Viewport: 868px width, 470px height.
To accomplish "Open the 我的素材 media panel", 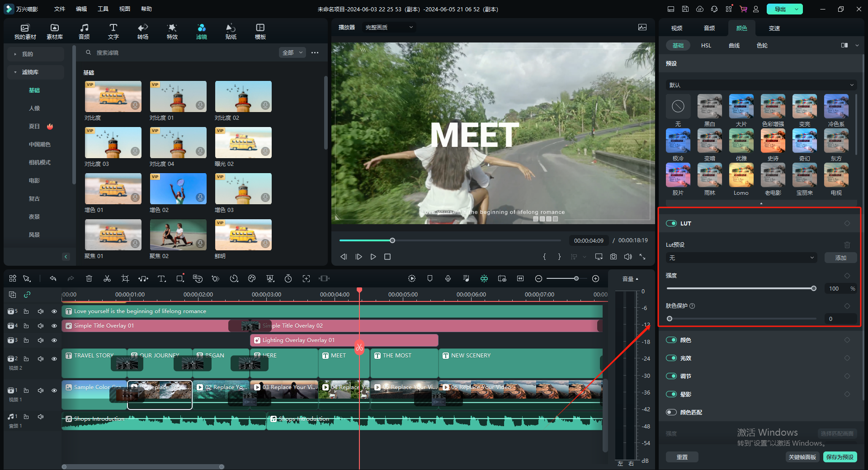I will pyautogui.click(x=25, y=32).
